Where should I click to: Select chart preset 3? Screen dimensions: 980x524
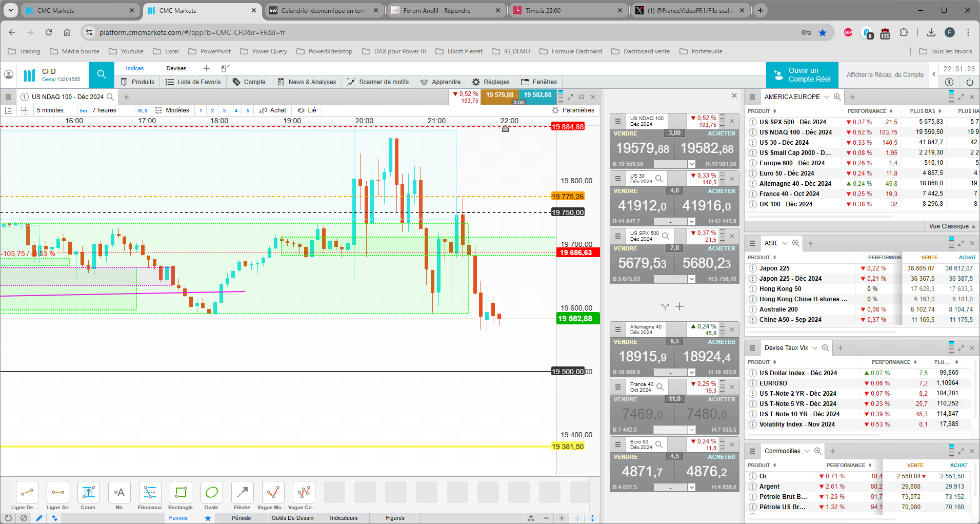(x=224, y=110)
